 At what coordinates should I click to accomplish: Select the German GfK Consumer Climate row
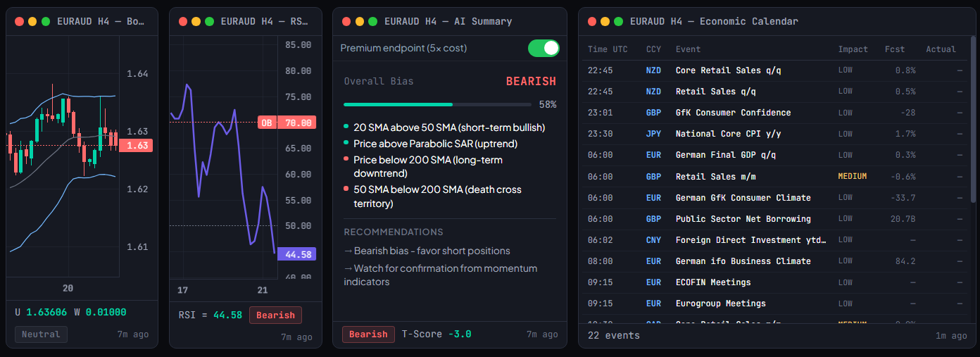click(777, 198)
